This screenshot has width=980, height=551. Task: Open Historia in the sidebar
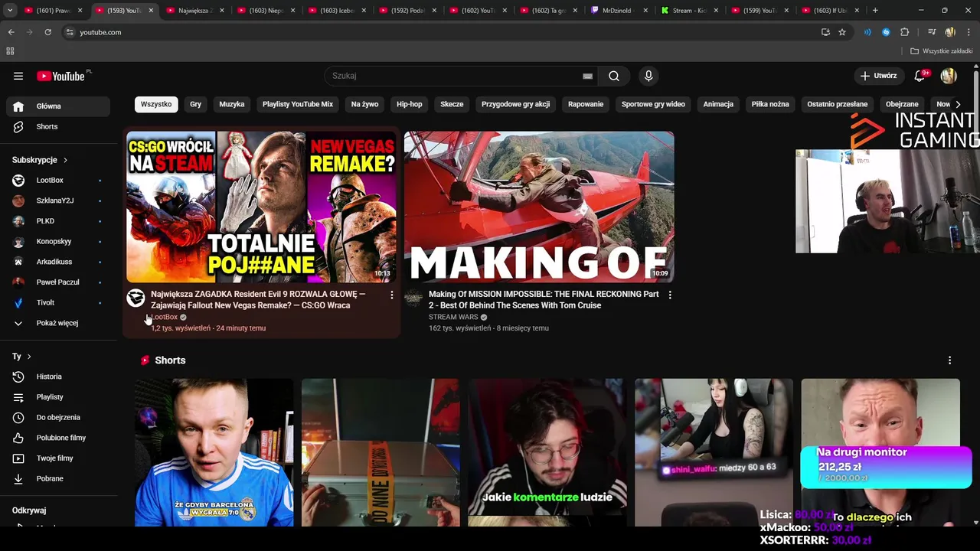pyautogui.click(x=58, y=377)
